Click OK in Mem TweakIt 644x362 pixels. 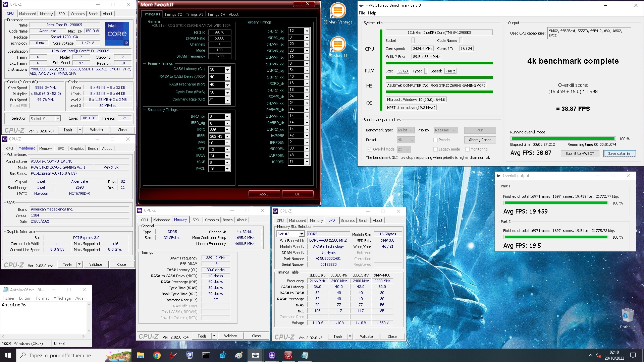[x=298, y=194]
